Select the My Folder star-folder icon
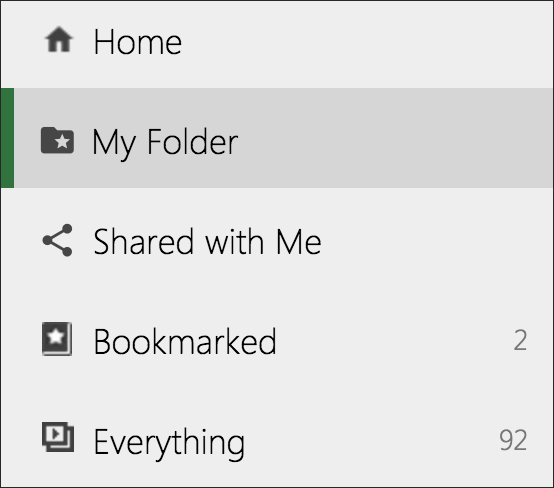 point(57,140)
